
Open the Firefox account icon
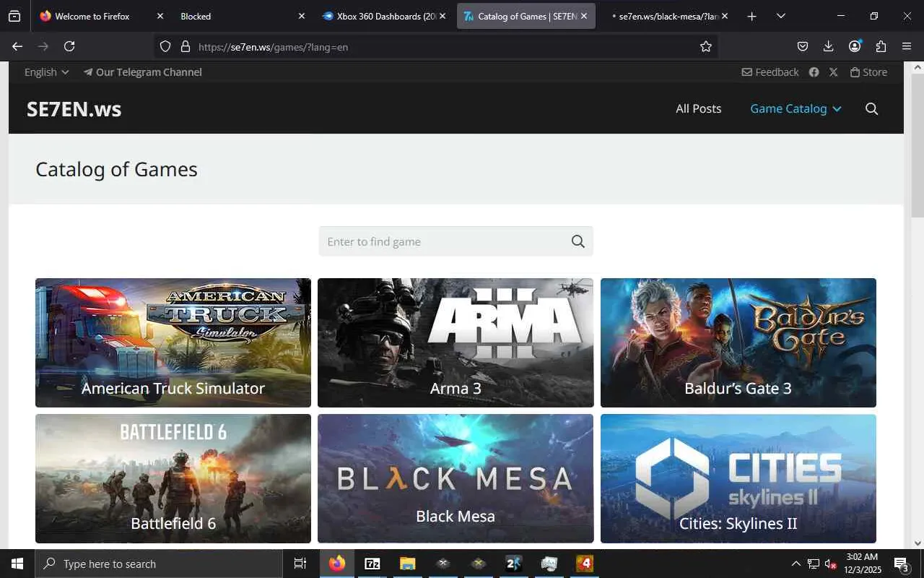[x=855, y=46]
